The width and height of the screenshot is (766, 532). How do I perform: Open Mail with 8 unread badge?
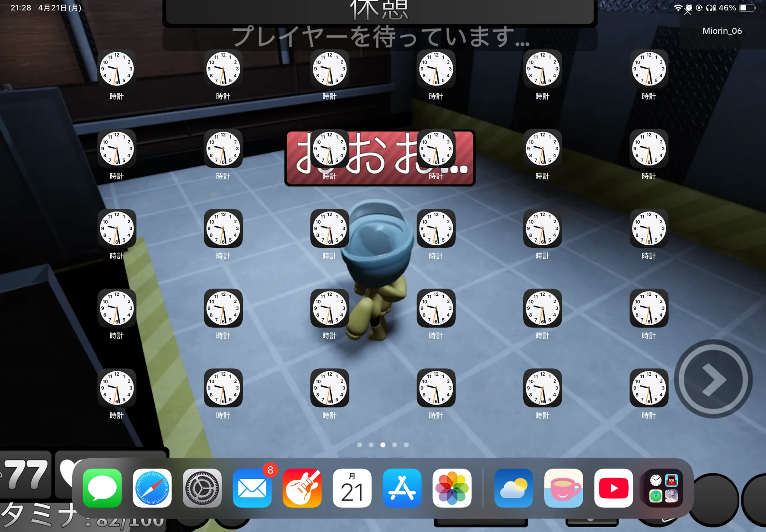tap(252, 488)
